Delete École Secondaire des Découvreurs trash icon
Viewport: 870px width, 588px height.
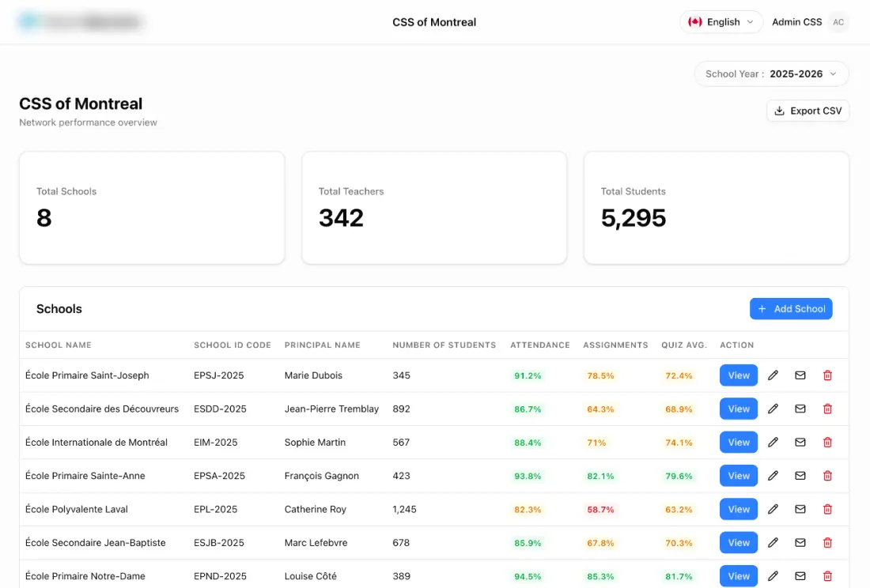tap(827, 409)
